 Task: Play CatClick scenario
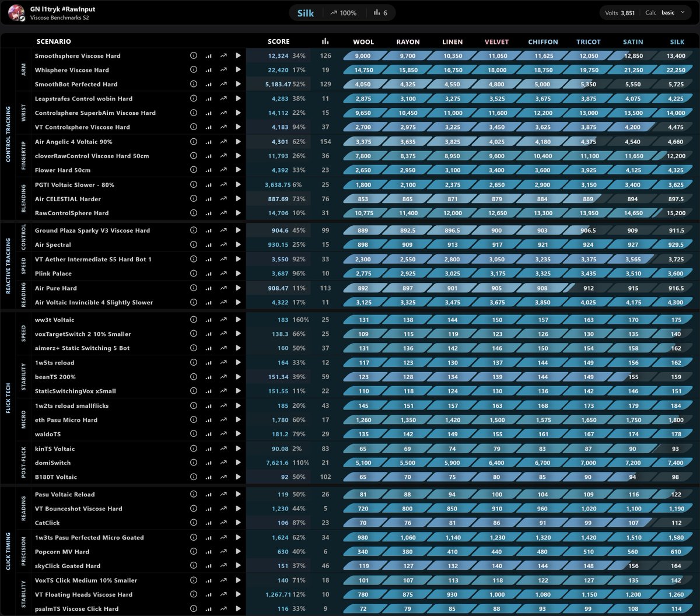pos(238,523)
